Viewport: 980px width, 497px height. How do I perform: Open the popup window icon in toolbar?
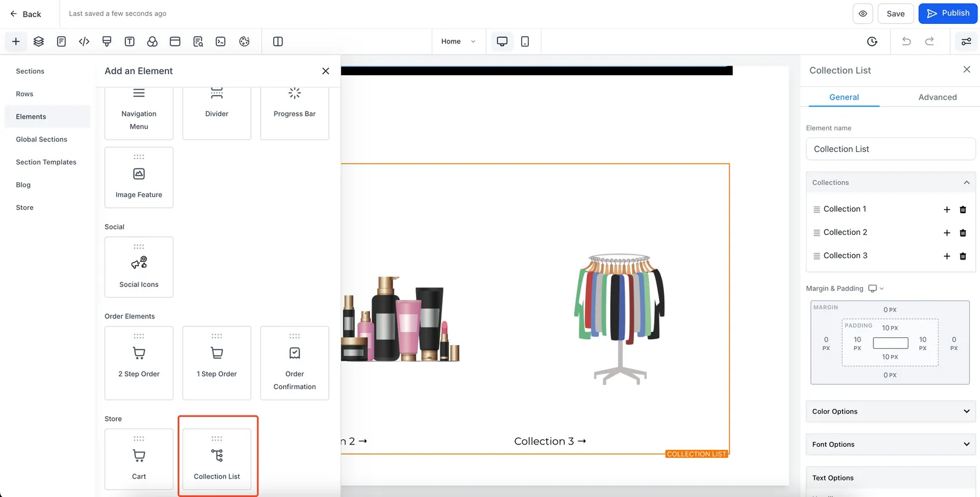[175, 42]
